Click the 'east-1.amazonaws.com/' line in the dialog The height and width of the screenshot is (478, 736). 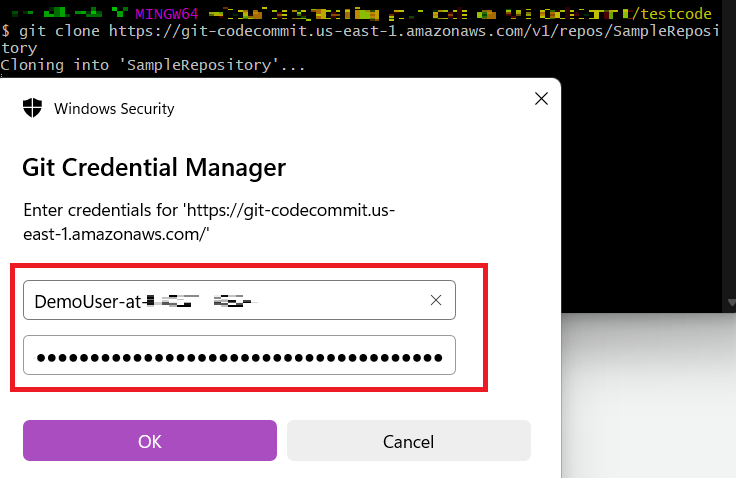pos(116,234)
